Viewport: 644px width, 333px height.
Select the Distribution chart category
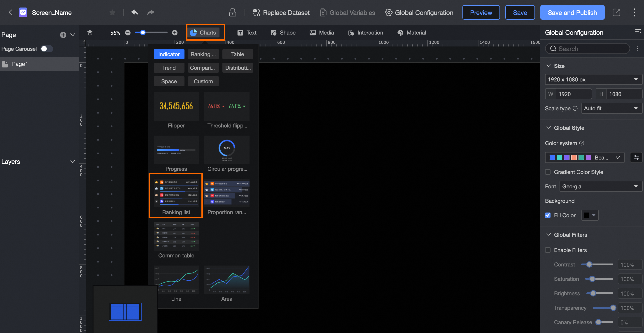[237, 68]
